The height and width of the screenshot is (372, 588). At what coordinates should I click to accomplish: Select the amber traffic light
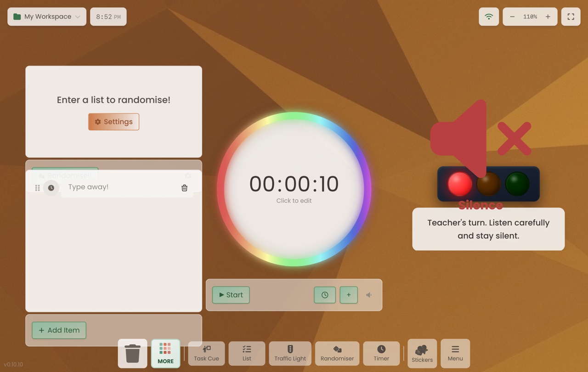(x=488, y=184)
